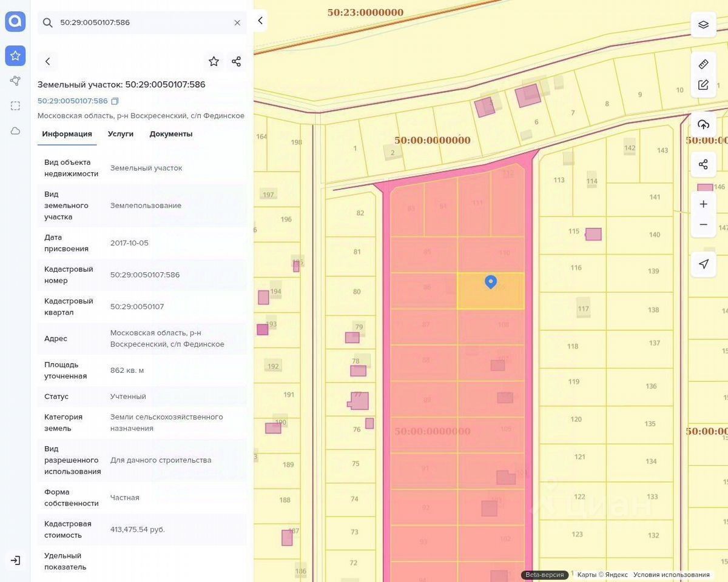Select the ruler measurement tool
The height and width of the screenshot is (582, 728).
coord(703,64)
